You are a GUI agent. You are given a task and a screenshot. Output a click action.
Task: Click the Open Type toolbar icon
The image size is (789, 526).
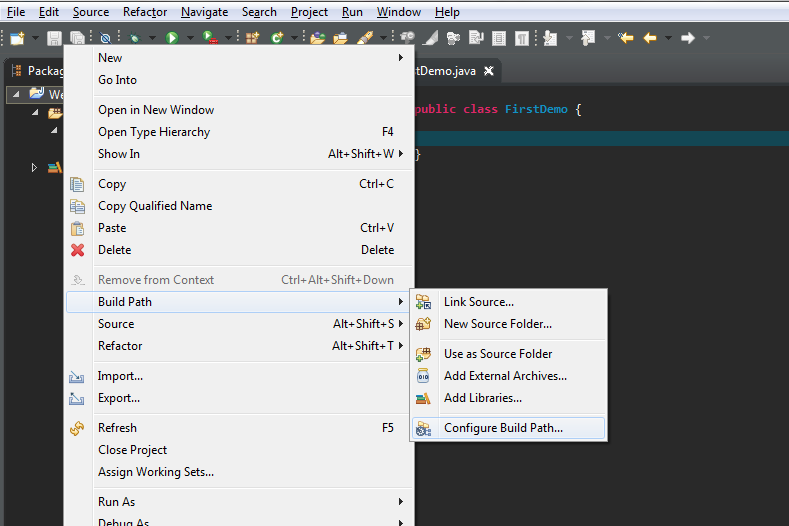(318, 38)
